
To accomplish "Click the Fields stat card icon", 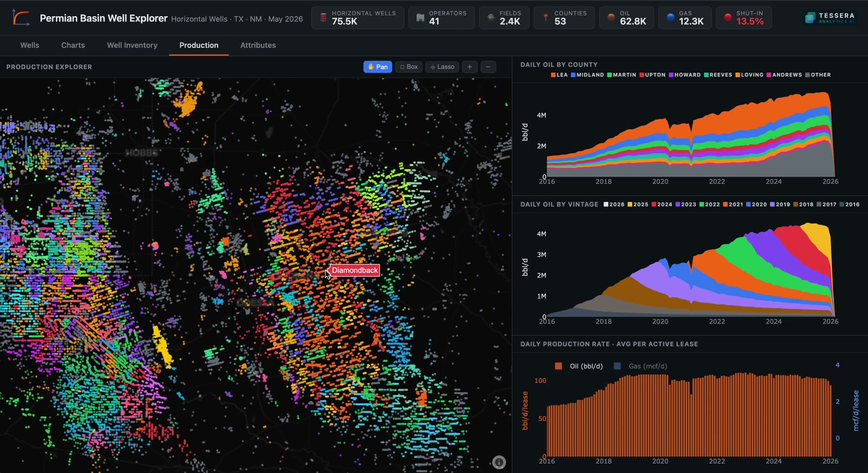I will (x=491, y=17).
